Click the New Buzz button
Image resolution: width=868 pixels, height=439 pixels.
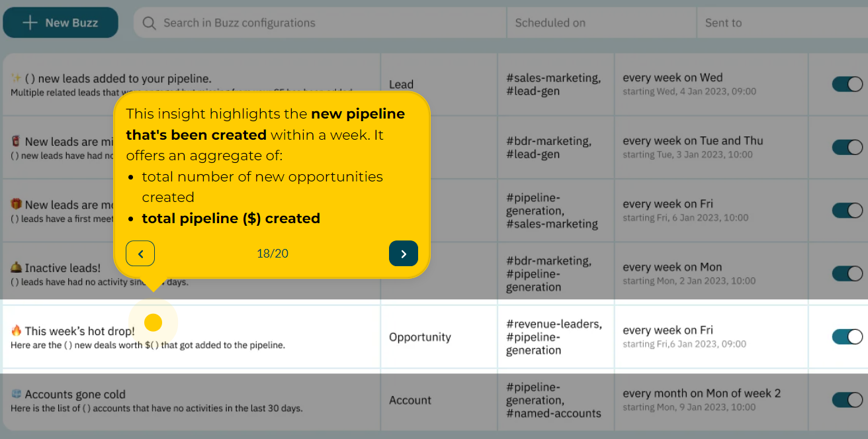click(61, 23)
